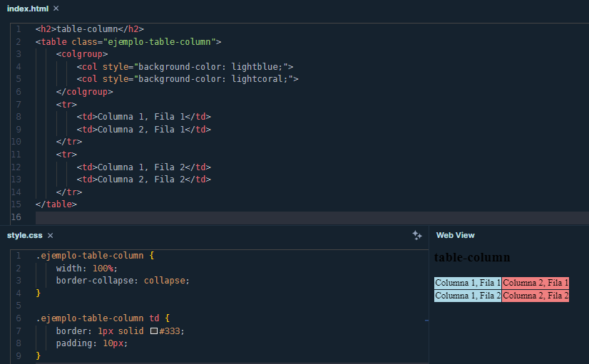Select the style.css tab
Screen dimensions: 589x364
pyautogui.click(x=25, y=235)
